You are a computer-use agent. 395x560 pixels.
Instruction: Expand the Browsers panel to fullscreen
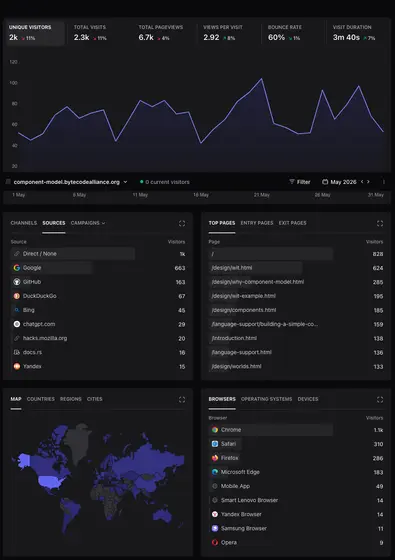tap(380, 399)
